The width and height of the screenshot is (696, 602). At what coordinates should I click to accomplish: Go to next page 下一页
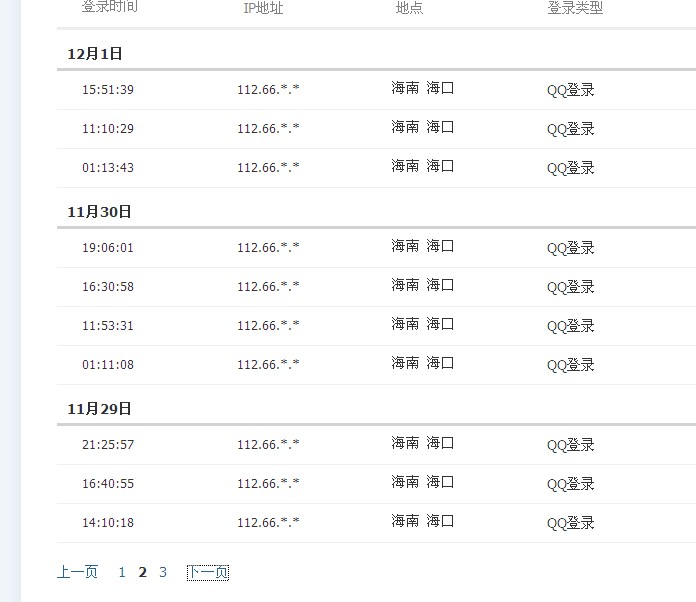coord(208,572)
